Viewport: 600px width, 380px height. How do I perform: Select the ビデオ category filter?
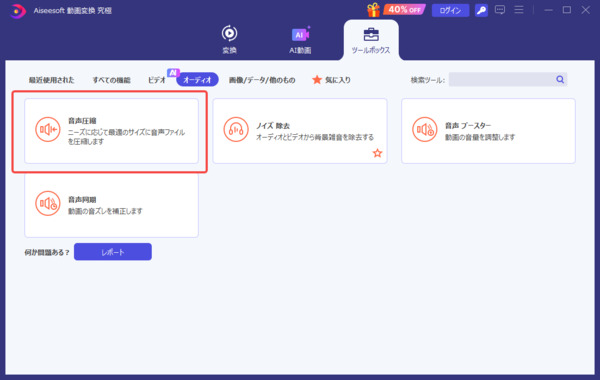pyautogui.click(x=157, y=80)
